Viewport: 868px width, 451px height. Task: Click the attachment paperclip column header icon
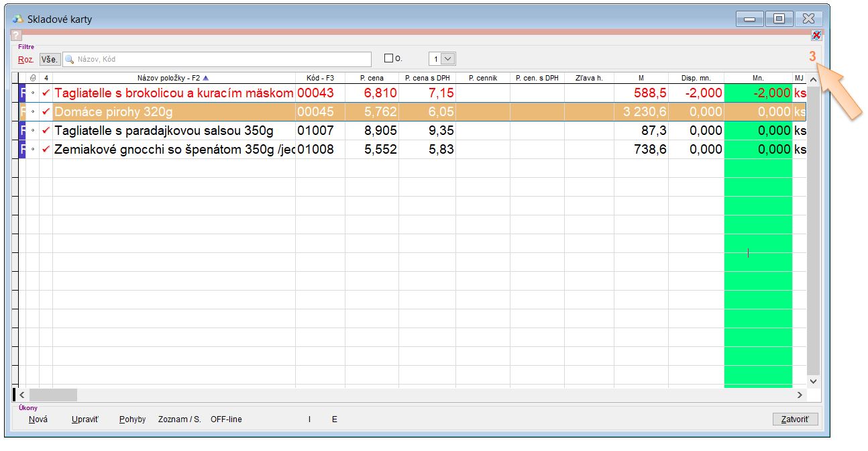tap(33, 78)
